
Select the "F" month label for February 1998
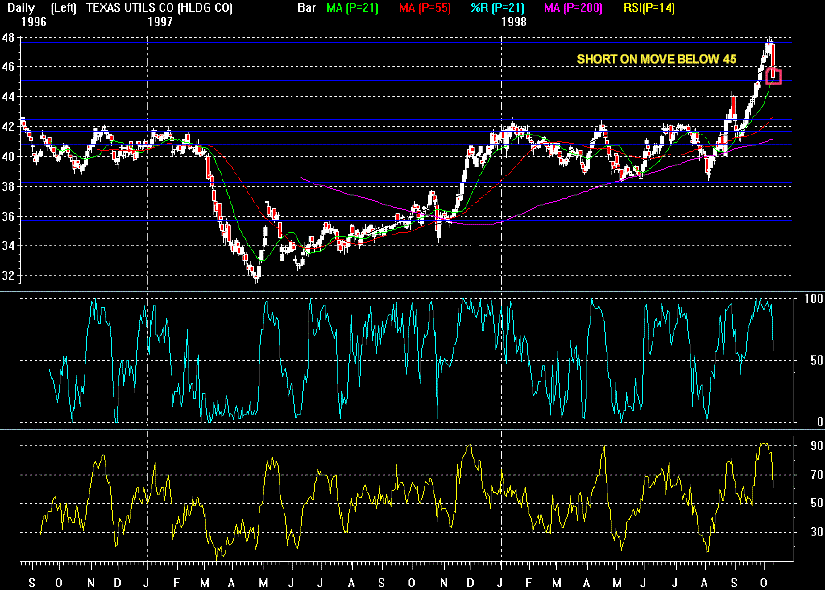point(529,583)
